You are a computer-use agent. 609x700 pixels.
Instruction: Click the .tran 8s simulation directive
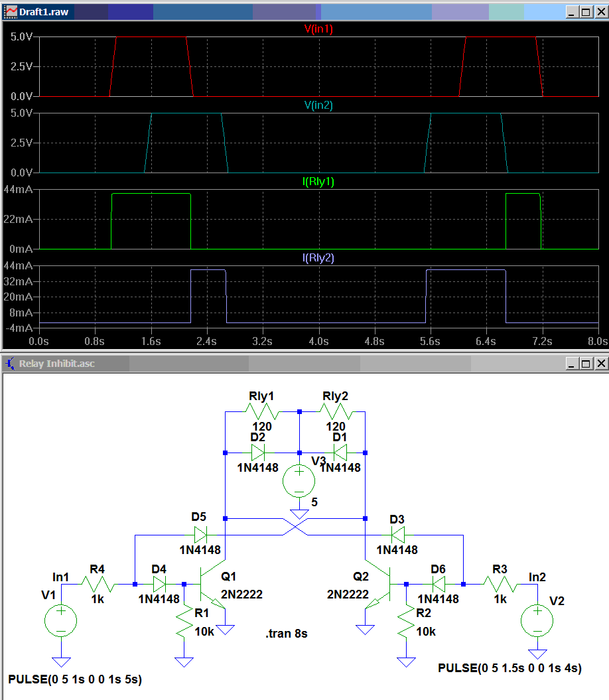point(286,634)
